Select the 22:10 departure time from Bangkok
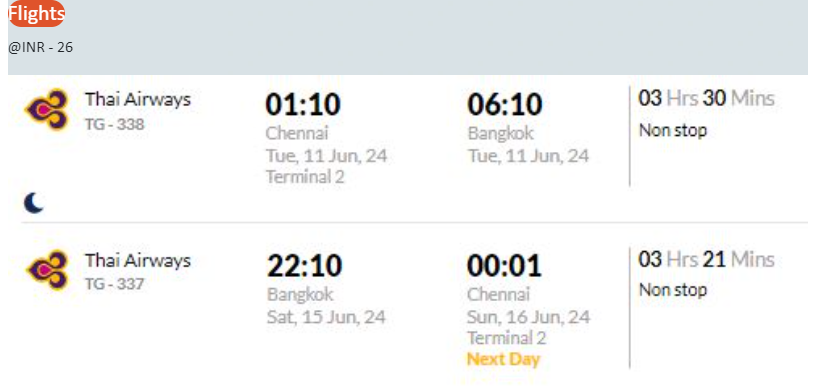 point(304,265)
